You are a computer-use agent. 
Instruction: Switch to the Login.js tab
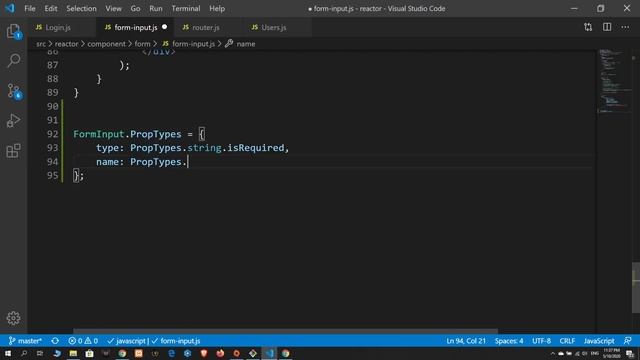(58, 27)
